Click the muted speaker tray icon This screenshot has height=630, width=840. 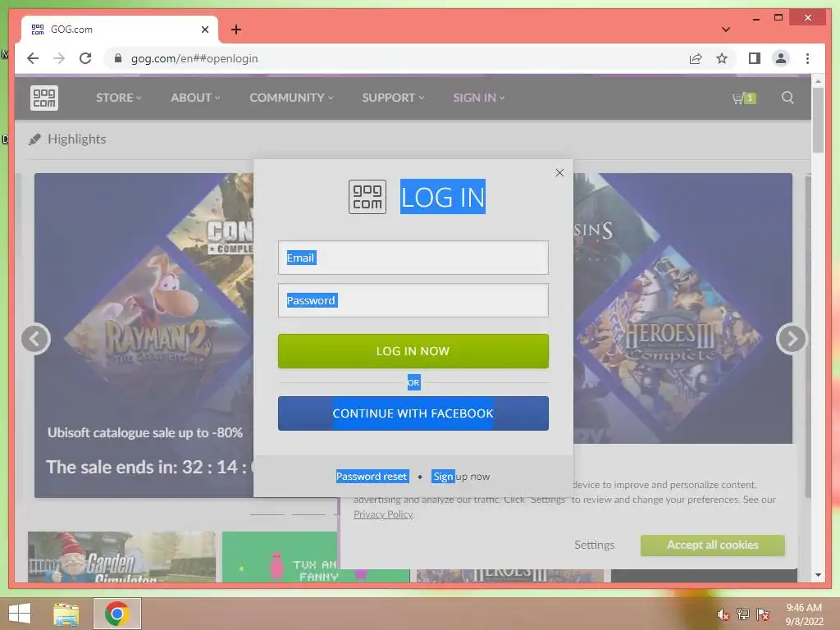[x=724, y=614]
